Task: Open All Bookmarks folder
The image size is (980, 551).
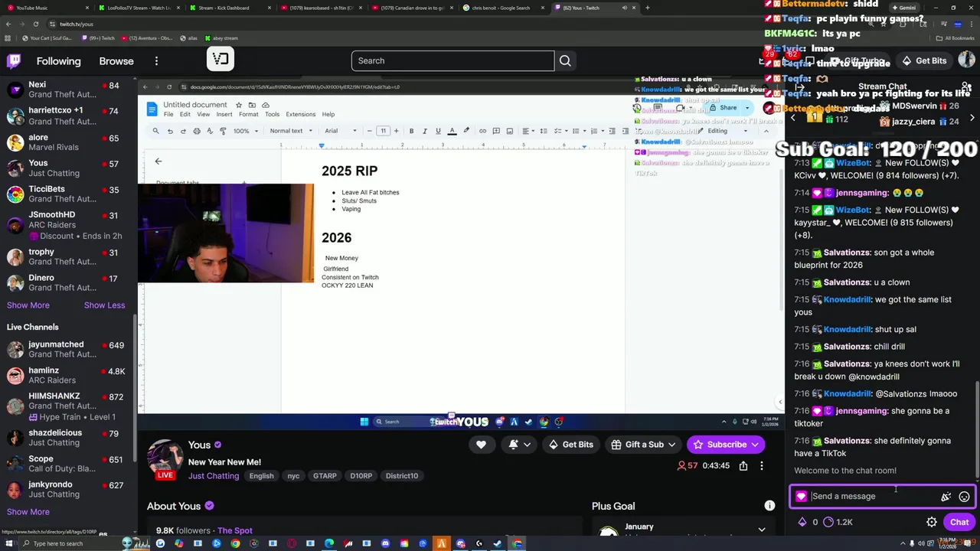Action: click(955, 37)
